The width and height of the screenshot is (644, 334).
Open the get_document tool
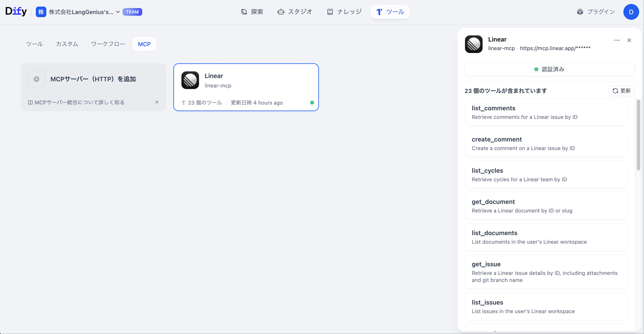546,206
